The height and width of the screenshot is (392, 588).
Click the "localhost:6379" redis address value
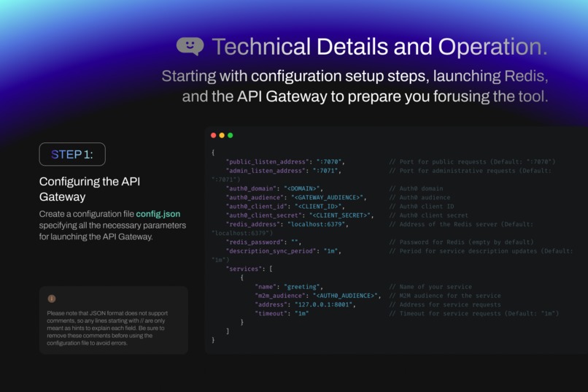(316, 224)
